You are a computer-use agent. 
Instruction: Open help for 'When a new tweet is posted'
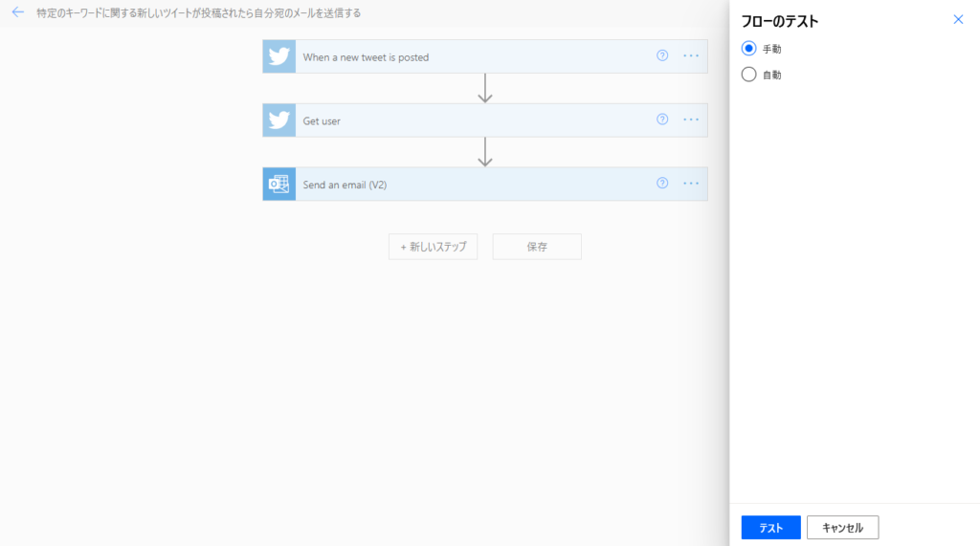pyautogui.click(x=662, y=55)
